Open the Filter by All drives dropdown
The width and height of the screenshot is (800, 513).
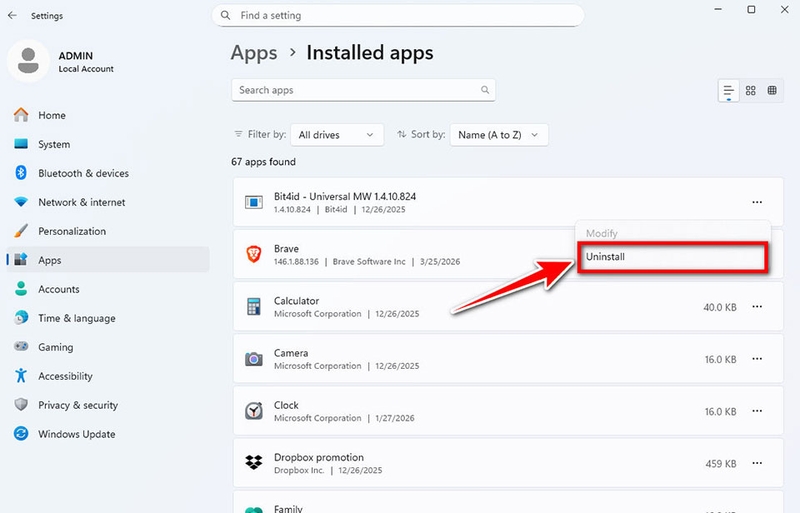point(337,135)
